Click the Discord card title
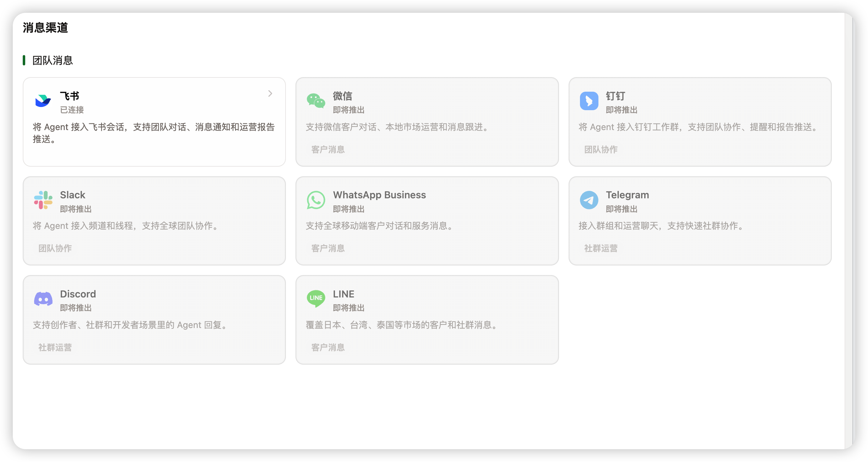 pyautogui.click(x=78, y=294)
